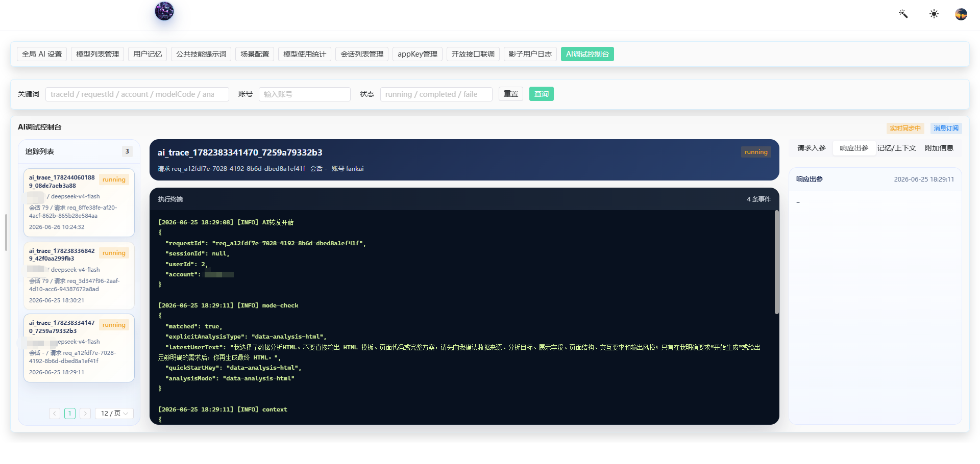Toggle 实时同步中 live sync tag
The width and height of the screenshot is (980, 464).
pos(905,128)
